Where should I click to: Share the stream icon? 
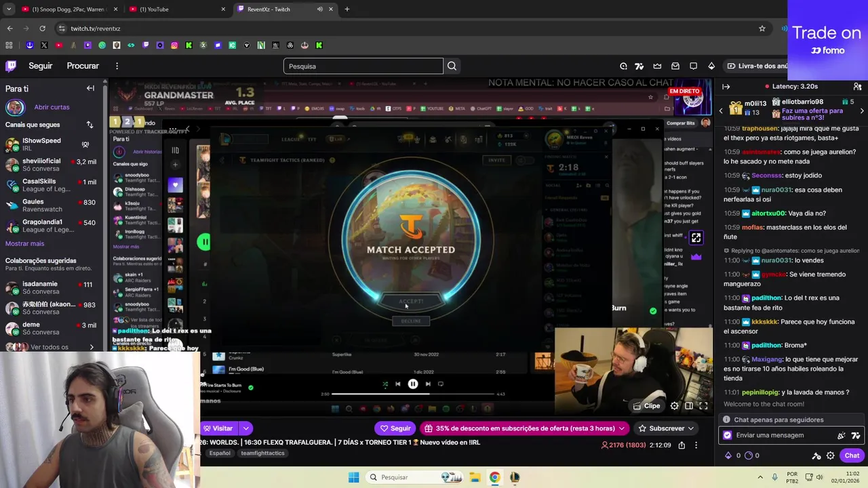tap(682, 445)
